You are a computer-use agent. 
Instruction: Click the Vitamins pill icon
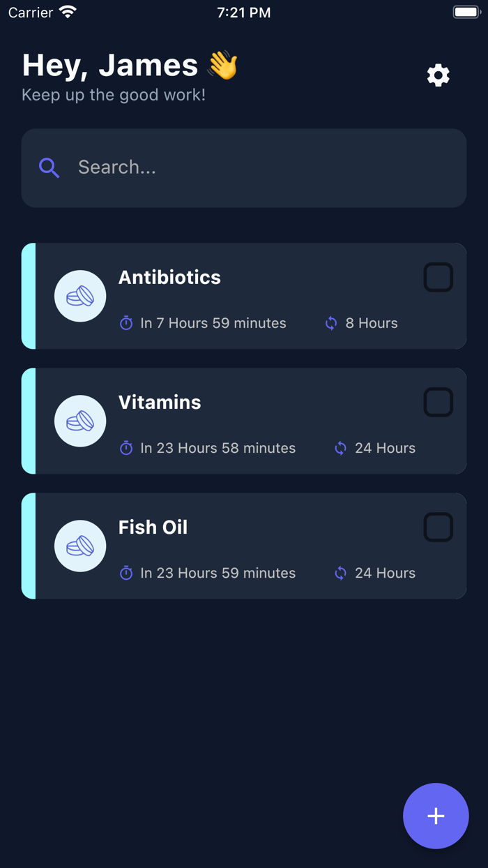79,421
